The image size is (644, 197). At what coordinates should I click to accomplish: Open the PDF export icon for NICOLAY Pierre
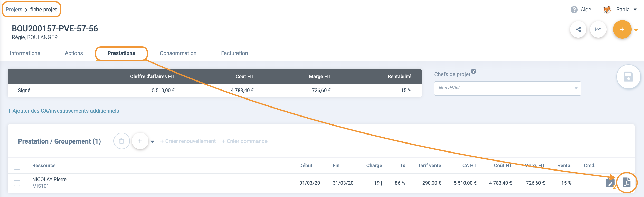pyautogui.click(x=627, y=183)
